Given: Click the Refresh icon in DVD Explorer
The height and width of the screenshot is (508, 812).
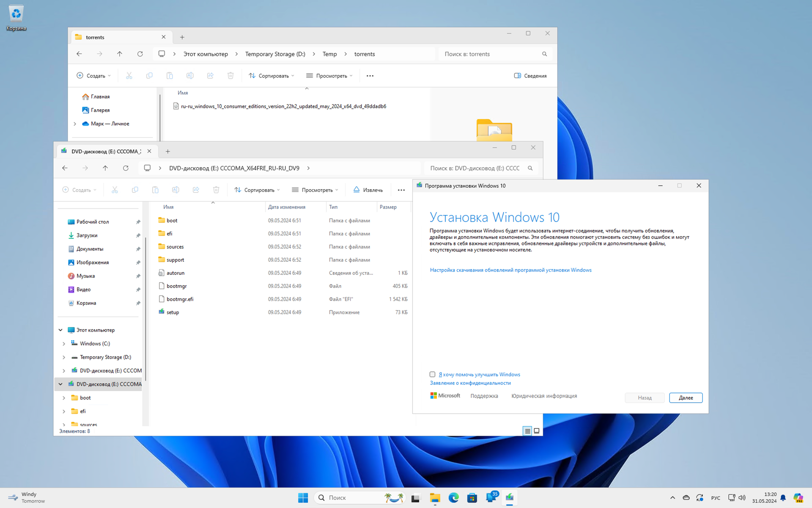Looking at the screenshot, I should point(126,168).
